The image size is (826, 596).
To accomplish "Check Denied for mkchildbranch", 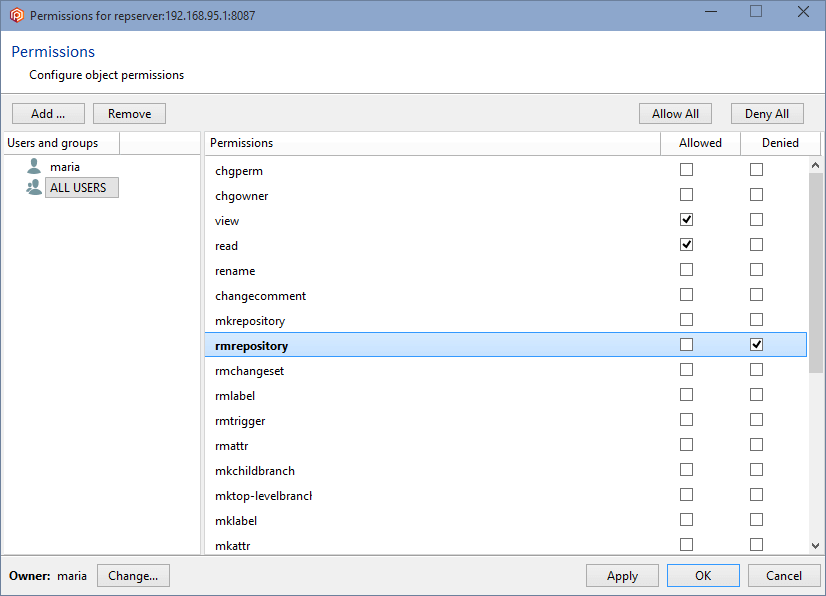I will pyautogui.click(x=756, y=470).
